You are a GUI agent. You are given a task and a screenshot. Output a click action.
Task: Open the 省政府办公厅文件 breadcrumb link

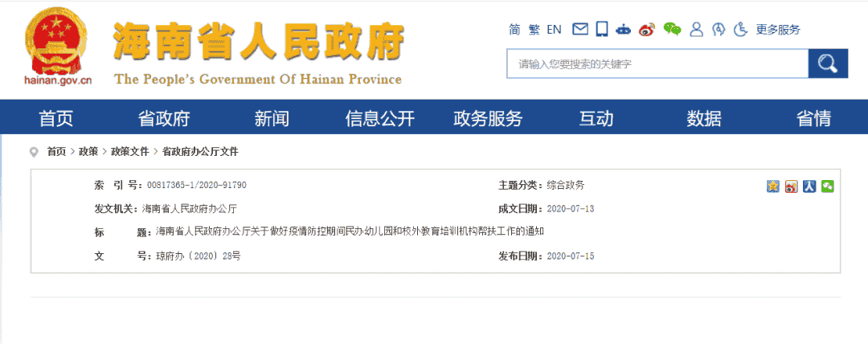[200, 151]
